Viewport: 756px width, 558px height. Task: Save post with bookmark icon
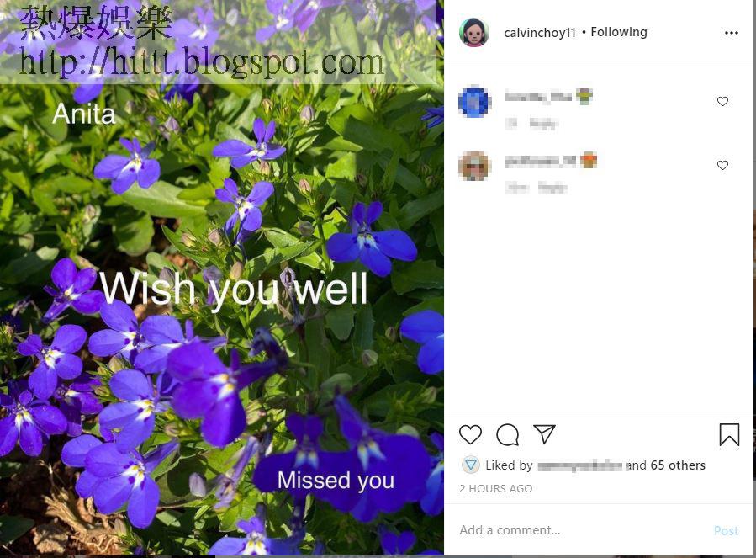click(729, 434)
